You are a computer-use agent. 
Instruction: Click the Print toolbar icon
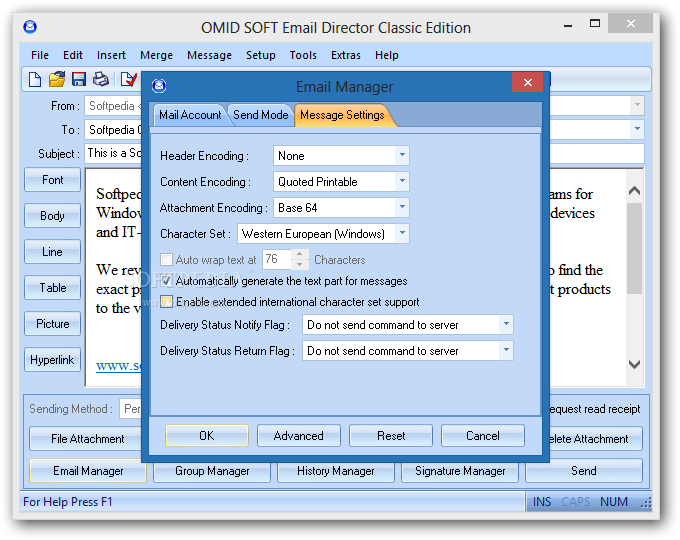coord(101,79)
